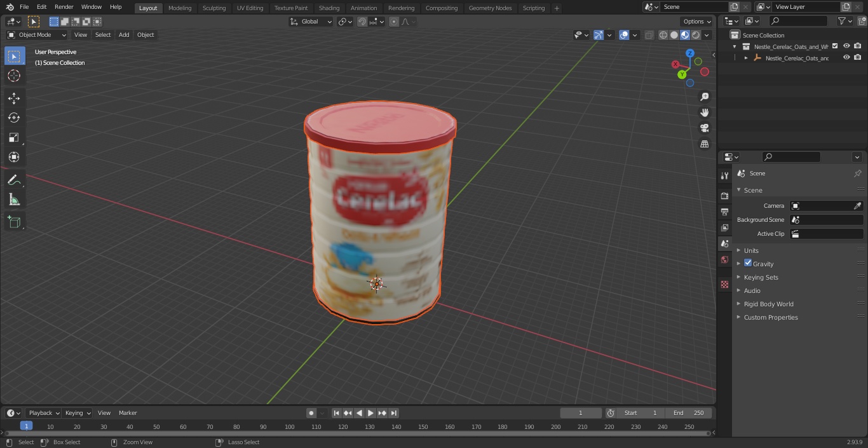This screenshot has height=448, width=868.
Task: Click the green Y axis gizmo ball
Action: pyautogui.click(x=682, y=74)
